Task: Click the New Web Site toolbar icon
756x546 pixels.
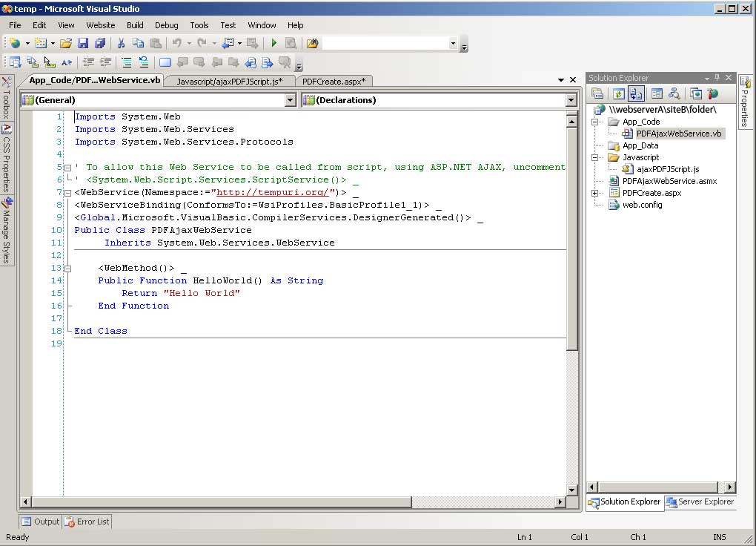Action: 15,44
